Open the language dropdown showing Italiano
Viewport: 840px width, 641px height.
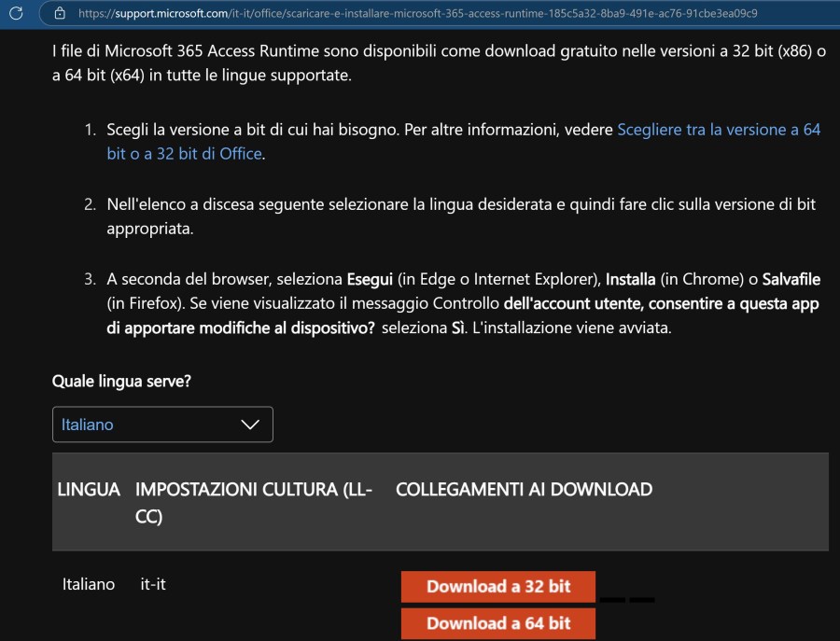[x=162, y=425]
